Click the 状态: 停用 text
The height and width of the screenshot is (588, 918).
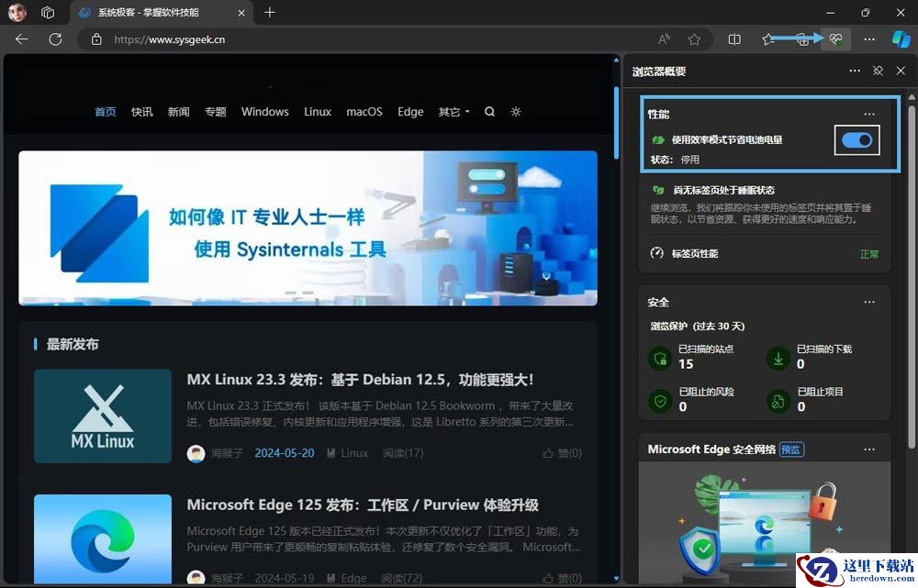coord(675,160)
